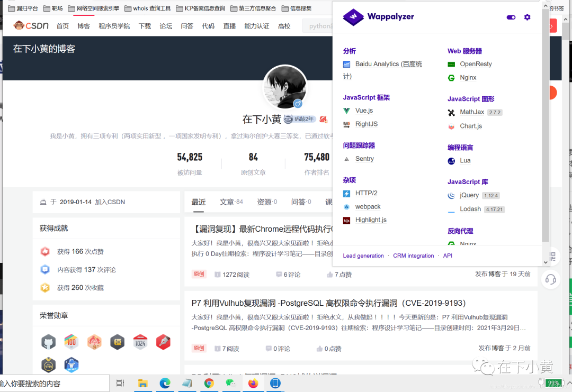The height and width of the screenshot is (392, 572).
Task: Switch to the 问答 0 tab
Action: coord(301,202)
